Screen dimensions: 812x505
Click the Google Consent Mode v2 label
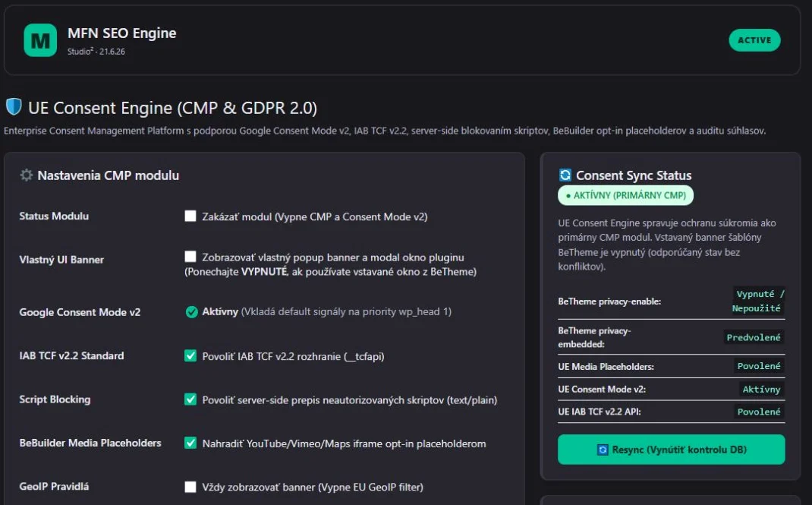[80, 312]
